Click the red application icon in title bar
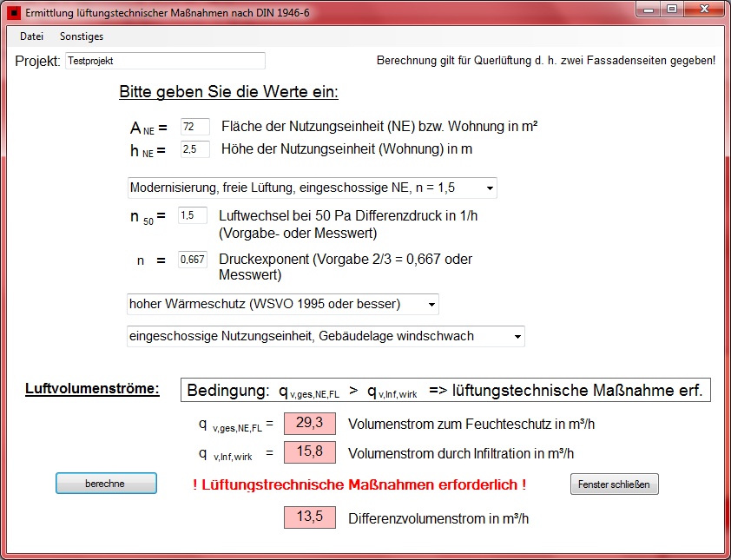731x560 pixels. 15,13
